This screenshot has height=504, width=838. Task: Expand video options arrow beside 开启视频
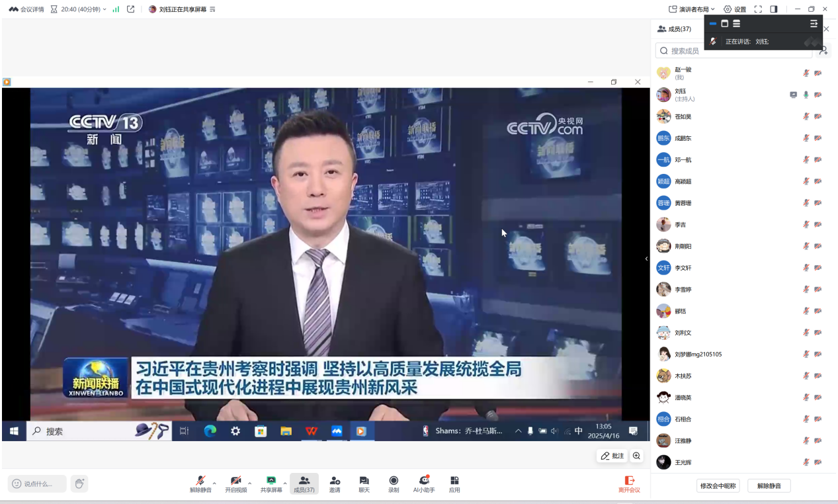[250, 483]
